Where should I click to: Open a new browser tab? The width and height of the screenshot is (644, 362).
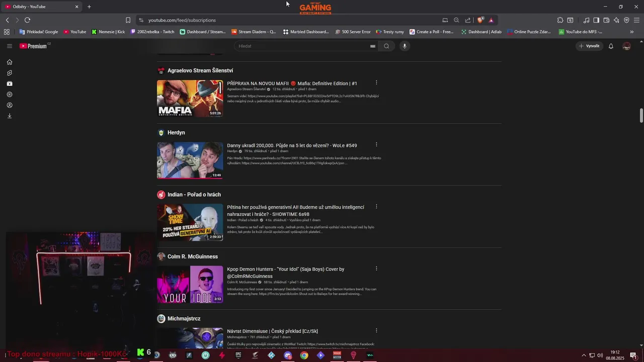(89, 7)
